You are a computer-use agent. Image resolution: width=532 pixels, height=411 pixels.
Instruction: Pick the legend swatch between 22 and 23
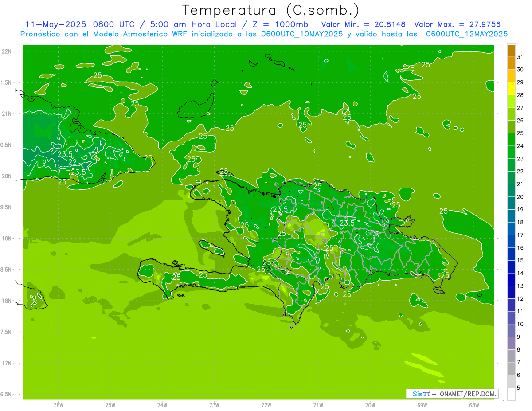pyautogui.click(x=511, y=165)
